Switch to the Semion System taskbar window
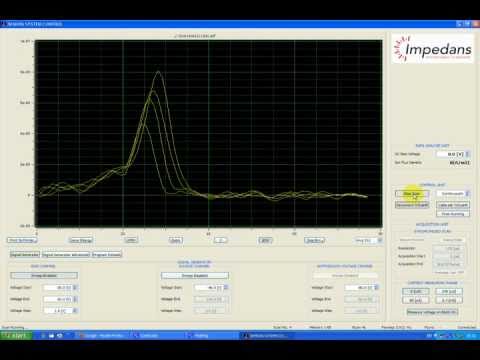 [x=267, y=336]
